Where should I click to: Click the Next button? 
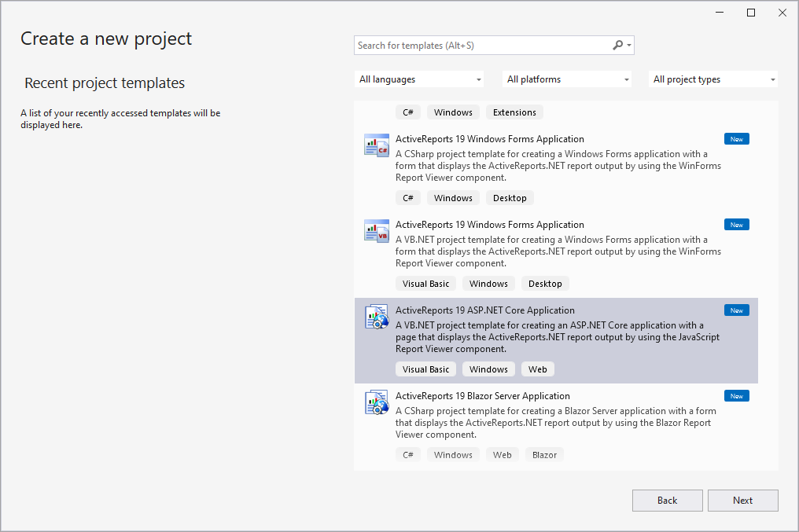(742, 501)
